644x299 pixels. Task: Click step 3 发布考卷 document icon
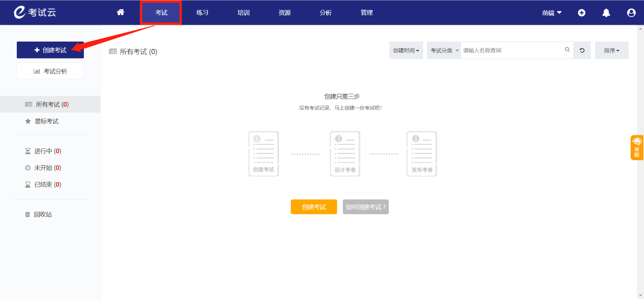click(x=422, y=154)
